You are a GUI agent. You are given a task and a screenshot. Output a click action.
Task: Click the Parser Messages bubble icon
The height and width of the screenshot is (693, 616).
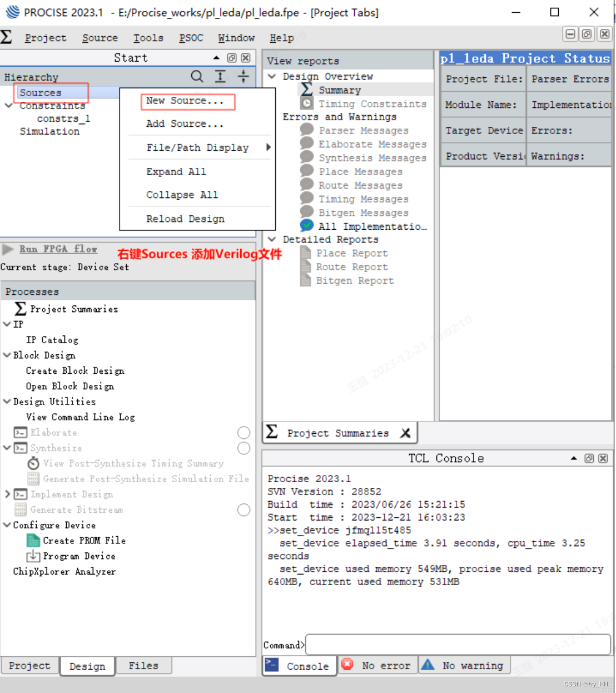(x=306, y=130)
